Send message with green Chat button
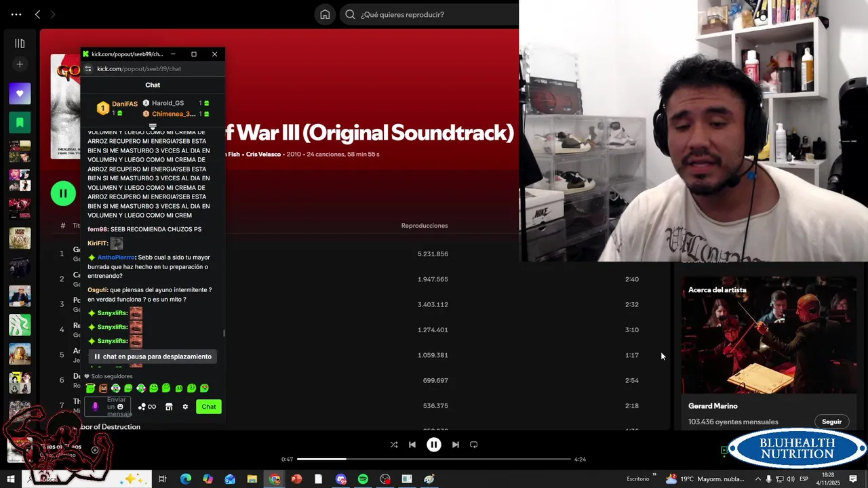This screenshot has height=488, width=868. 208,407
